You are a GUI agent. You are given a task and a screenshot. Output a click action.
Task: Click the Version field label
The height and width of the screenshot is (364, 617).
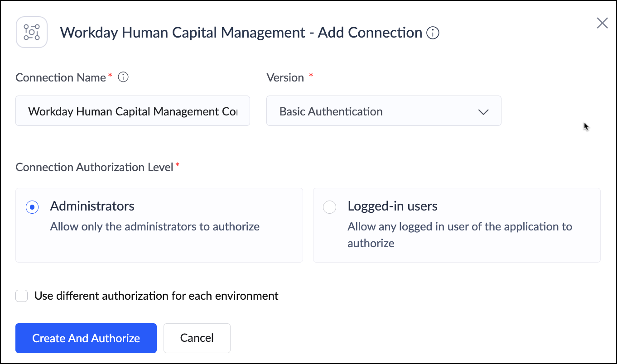pyautogui.click(x=285, y=77)
